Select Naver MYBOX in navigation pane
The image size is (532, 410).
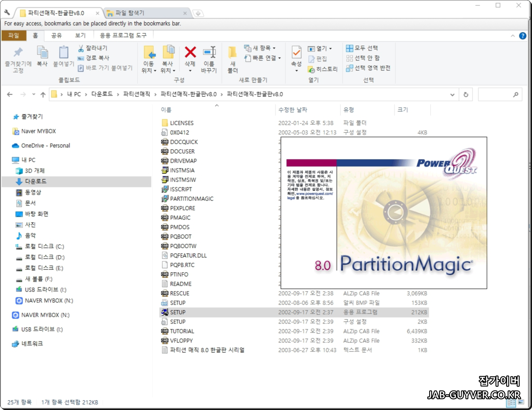[34, 131]
